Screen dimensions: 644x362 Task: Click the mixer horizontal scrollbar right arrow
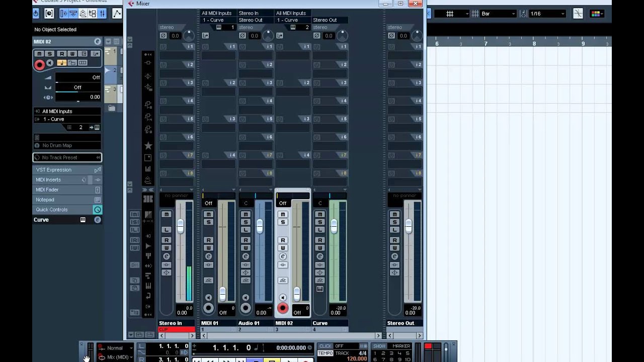point(378,335)
